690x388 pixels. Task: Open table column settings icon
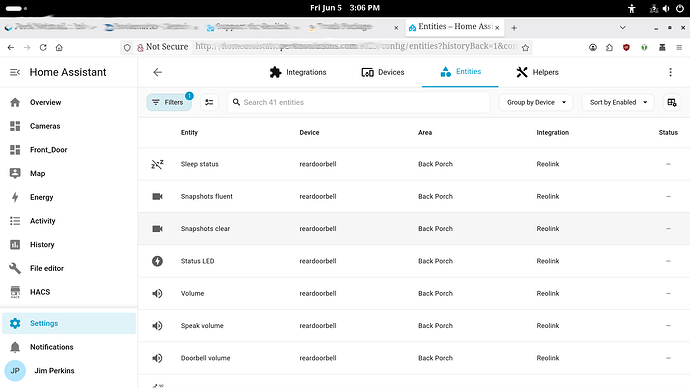[x=672, y=102]
